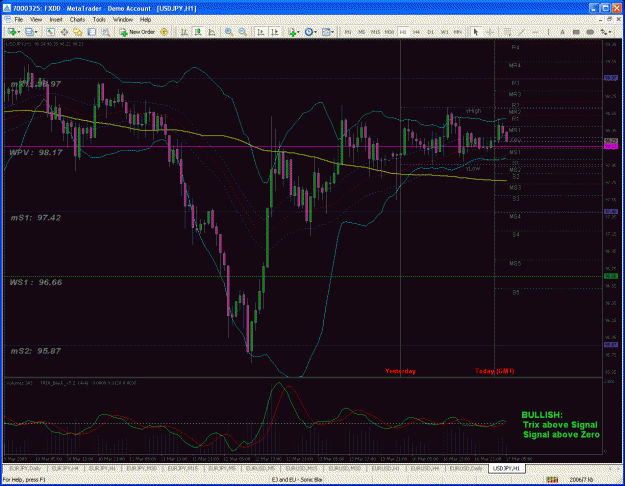
Task: Select the M1 timeframe
Action: coord(348,32)
